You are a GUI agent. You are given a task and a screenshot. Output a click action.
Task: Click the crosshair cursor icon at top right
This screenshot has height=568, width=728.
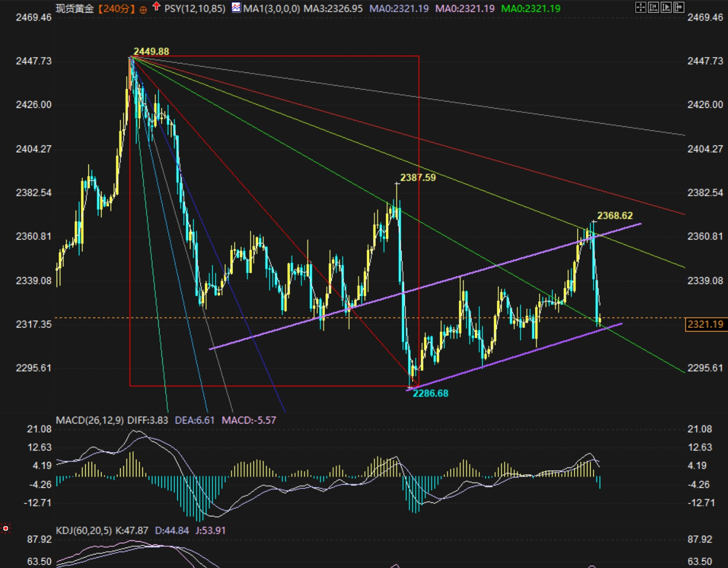point(640,7)
